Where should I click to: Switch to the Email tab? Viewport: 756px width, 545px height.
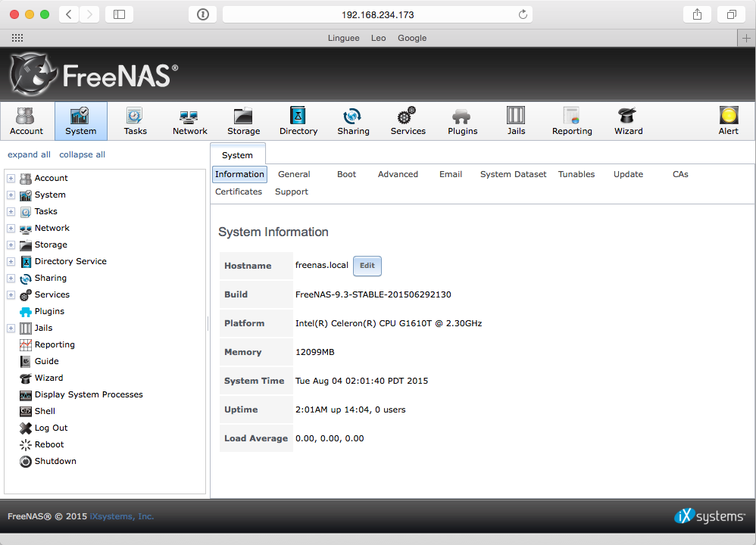point(450,174)
